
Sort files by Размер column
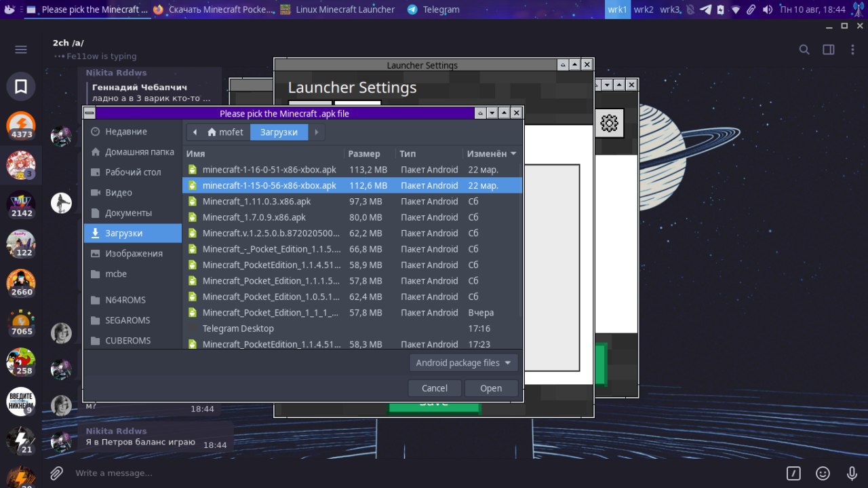[370, 154]
